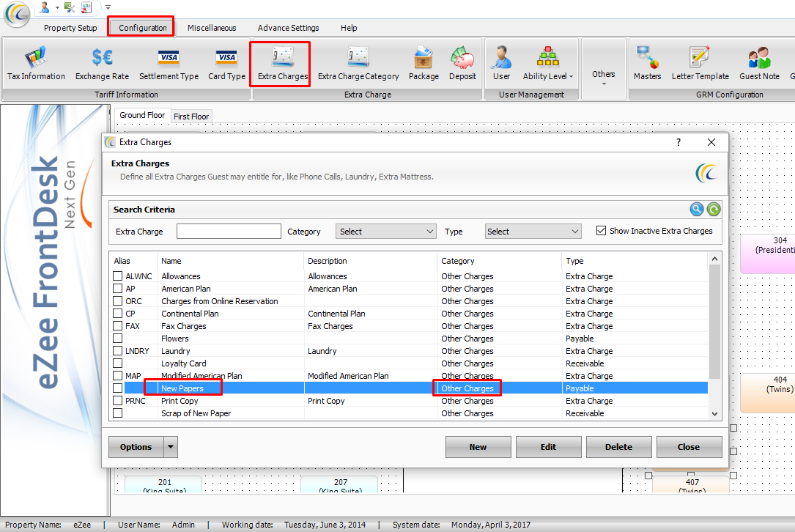Image resolution: width=795 pixels, height=532 pixels.
Task: Open the Miscellaneous tab
Action: point(212,28)
